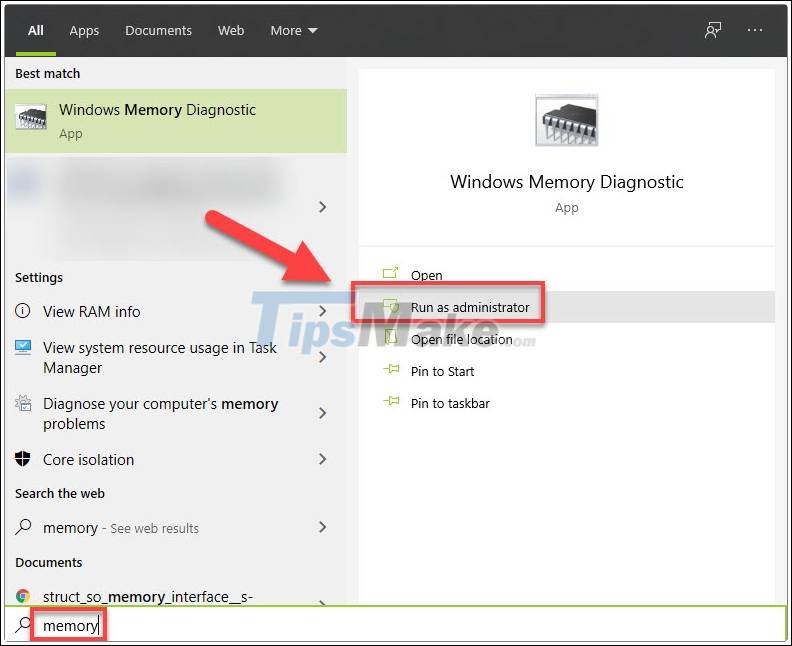Expand the blurred result's chevron arrow
This screenshot has height=646, width=792.
pyautogui.click(x=323, y=207)
